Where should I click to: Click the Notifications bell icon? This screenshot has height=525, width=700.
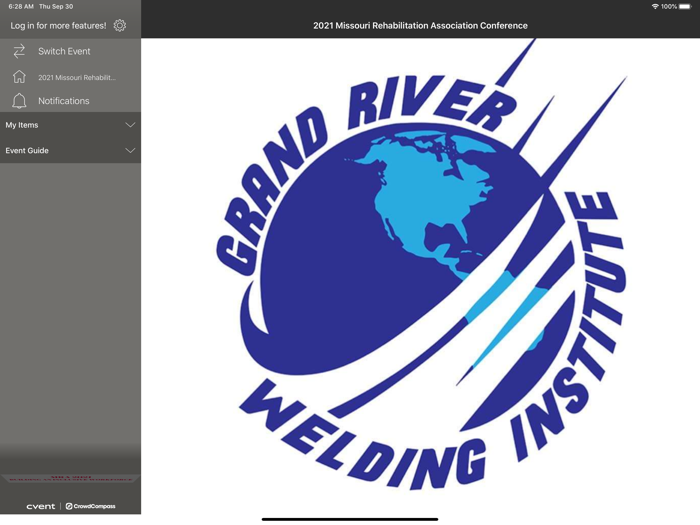coord(19,101)
